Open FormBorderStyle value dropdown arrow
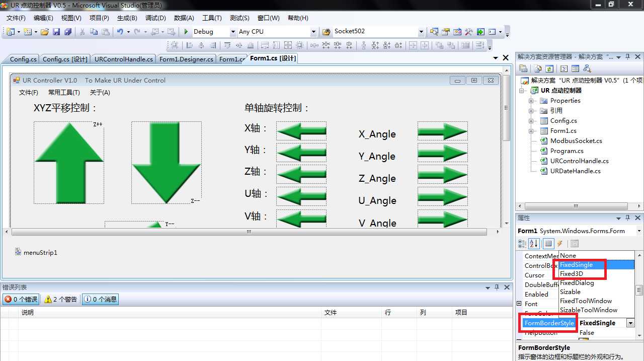The height and width of the screenshot is (361, 644). pyautogui.click(x=630, y=323)
